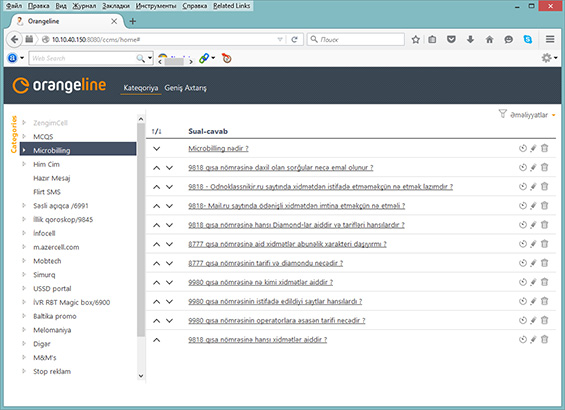The image size is (565, 410).
Task: Delete the 9980 nə kimi xidmətlər question
Action: 544,282
